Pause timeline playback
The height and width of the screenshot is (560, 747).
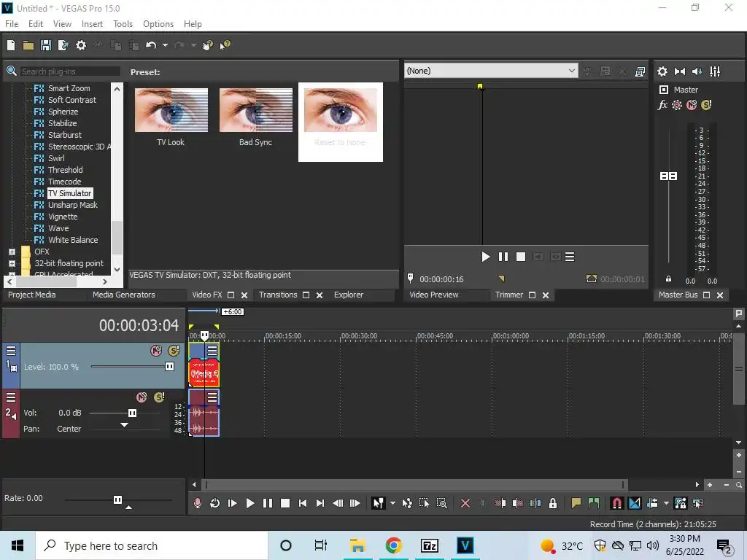click(x=267, y=503)
